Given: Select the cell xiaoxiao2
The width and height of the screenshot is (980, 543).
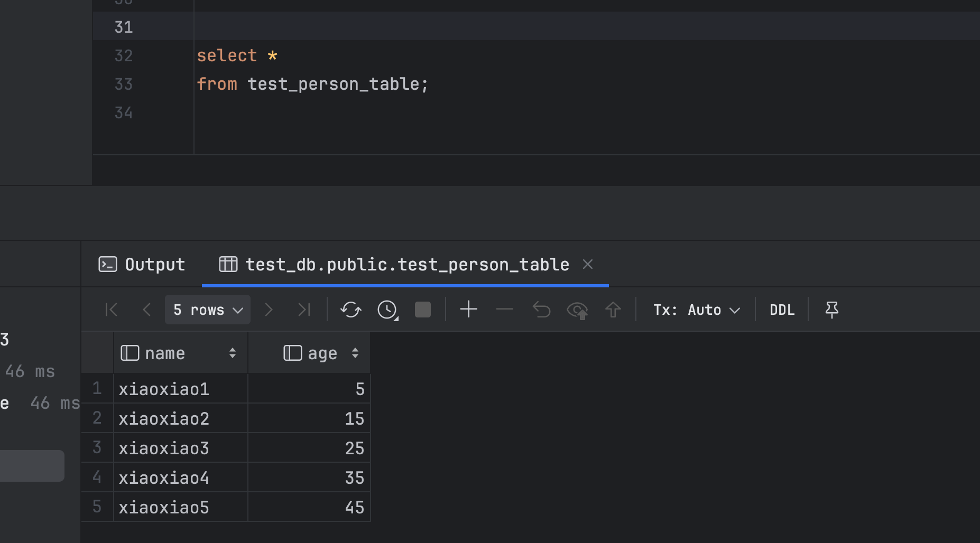Looking at the screenshot, I should click(x=181, y=418).
